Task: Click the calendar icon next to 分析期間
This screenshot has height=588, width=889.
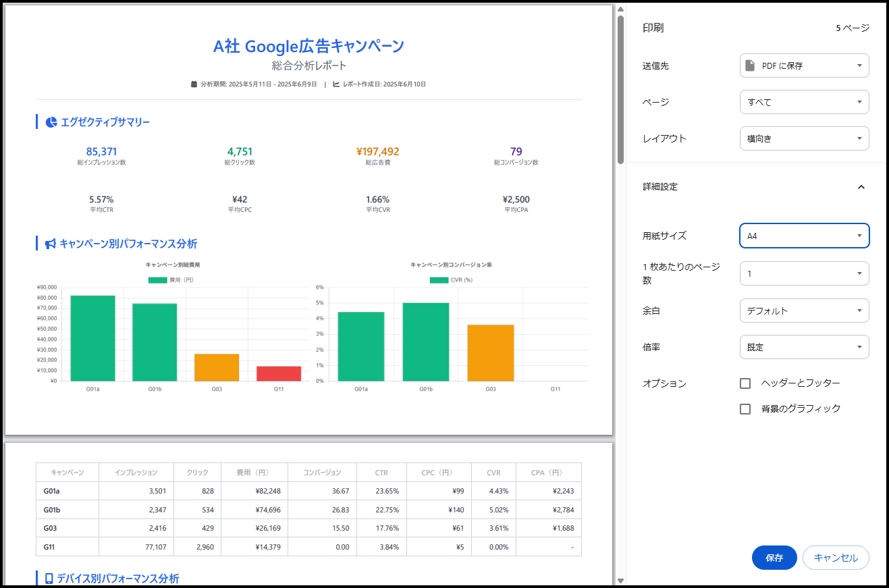Action: [x=194, y=84]
